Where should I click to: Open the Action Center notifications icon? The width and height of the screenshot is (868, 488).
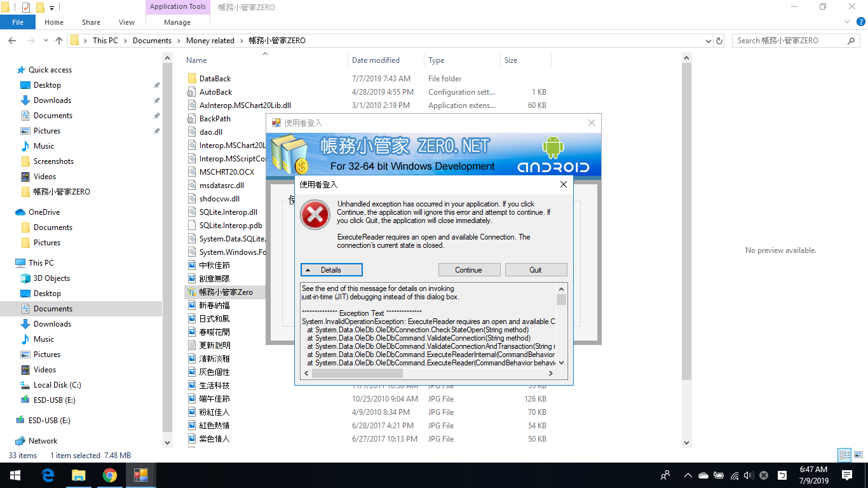tap(847, 475)
